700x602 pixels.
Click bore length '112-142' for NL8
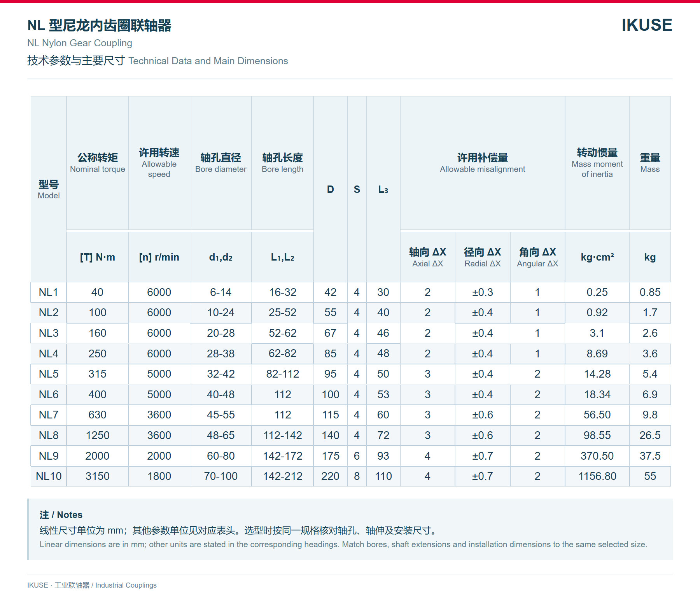[x=283, y=435]
